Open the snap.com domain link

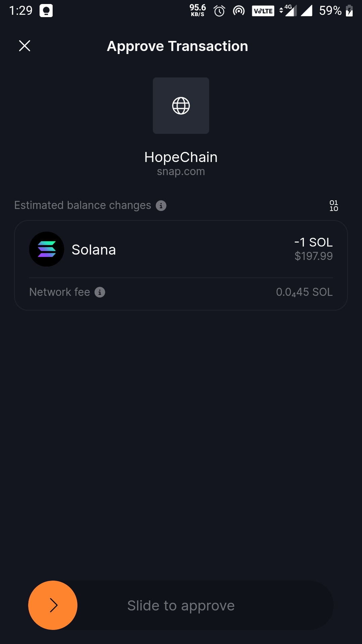pyautogui.click(x=181, y=171)
